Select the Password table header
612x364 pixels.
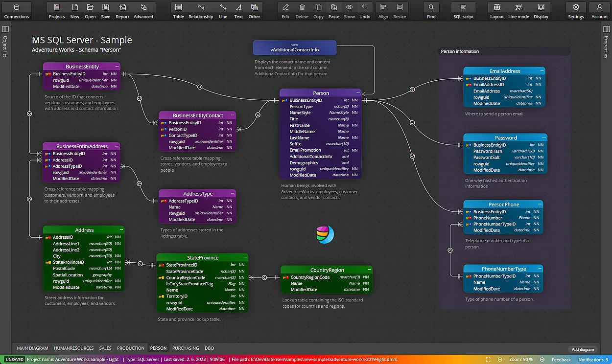[505, 137]
